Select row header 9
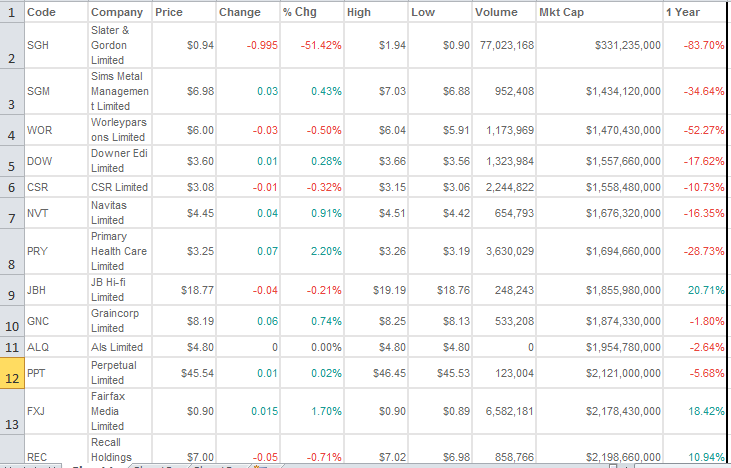The width and height of the screenshot is (731, 468). click(12, 290)
